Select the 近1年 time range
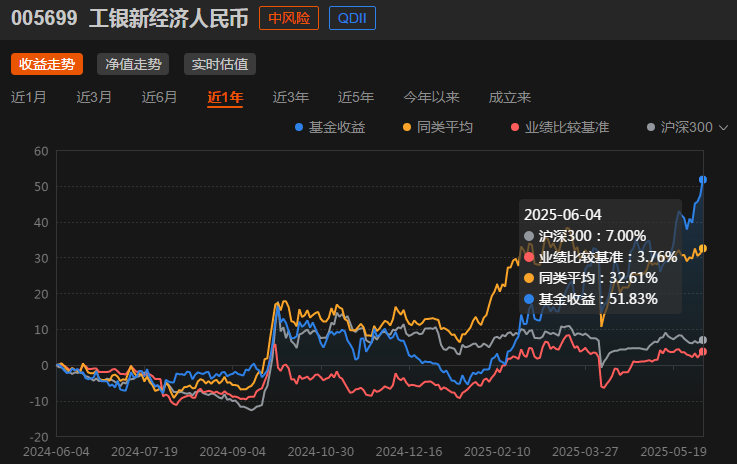The width and height of the screenshot is (737, 464). (x=225, y=97)
